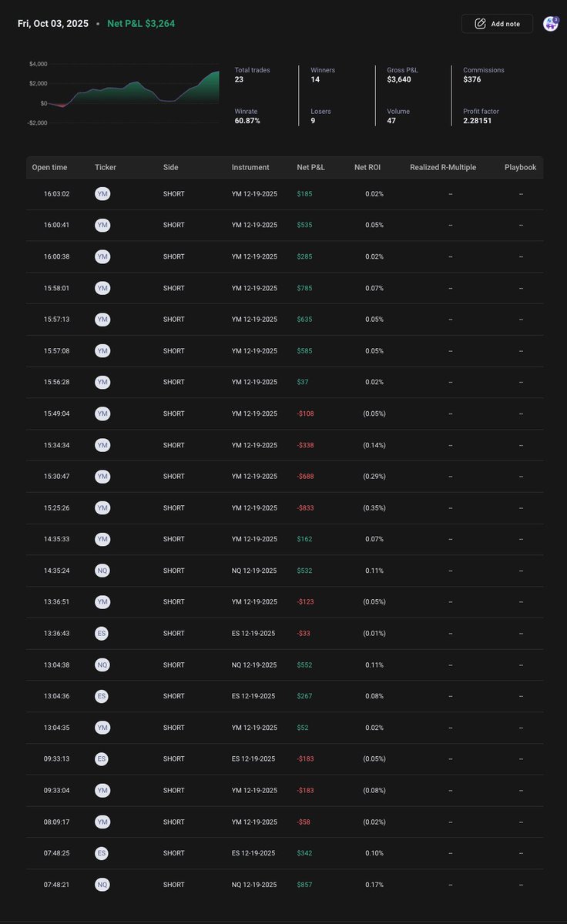Select the $857 Net P&L cell
The height and width of the screenshot is (924, 567).
pyautogui.click(x=304, y=885)
